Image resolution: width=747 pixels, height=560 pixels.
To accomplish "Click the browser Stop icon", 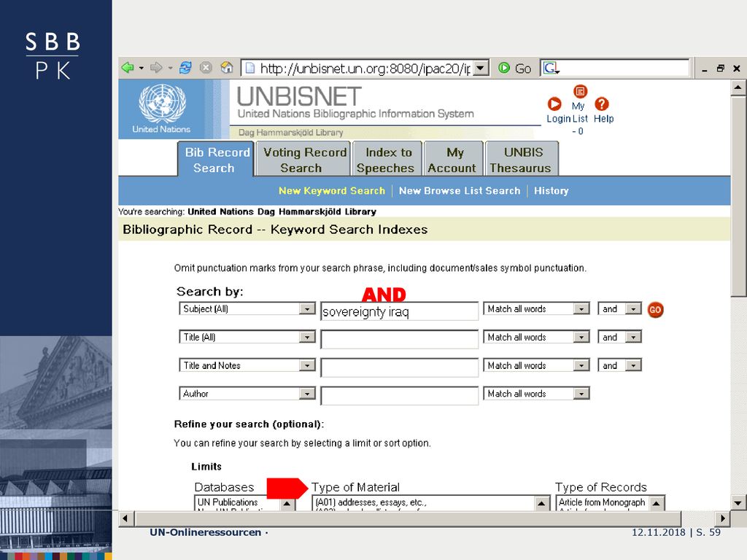I will 206,68.
